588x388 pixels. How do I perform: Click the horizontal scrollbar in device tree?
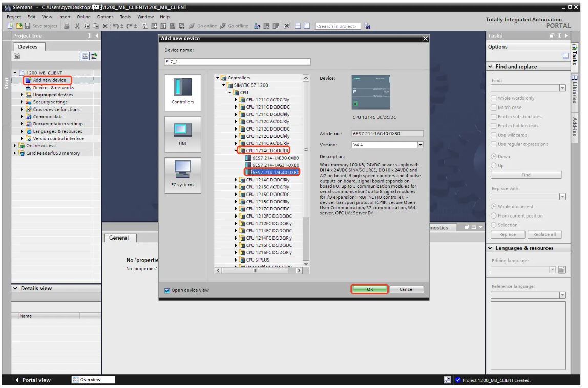coord(259,270)
